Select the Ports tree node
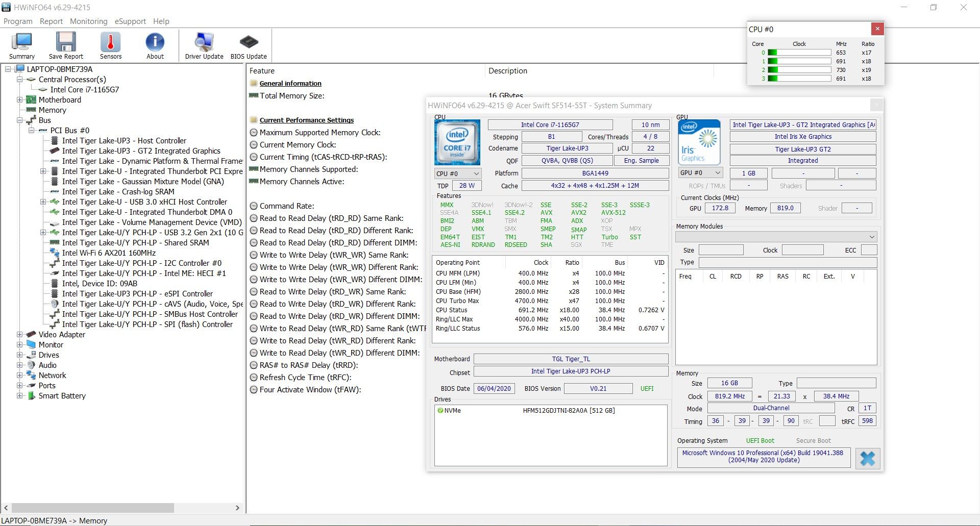980x526 pixels. pos(47,386)
